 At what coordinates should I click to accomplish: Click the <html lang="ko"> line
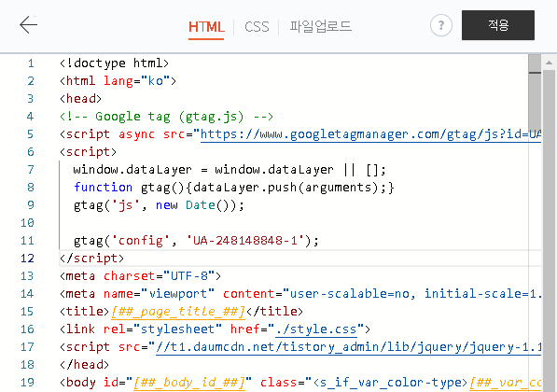[x=118, y=81]
